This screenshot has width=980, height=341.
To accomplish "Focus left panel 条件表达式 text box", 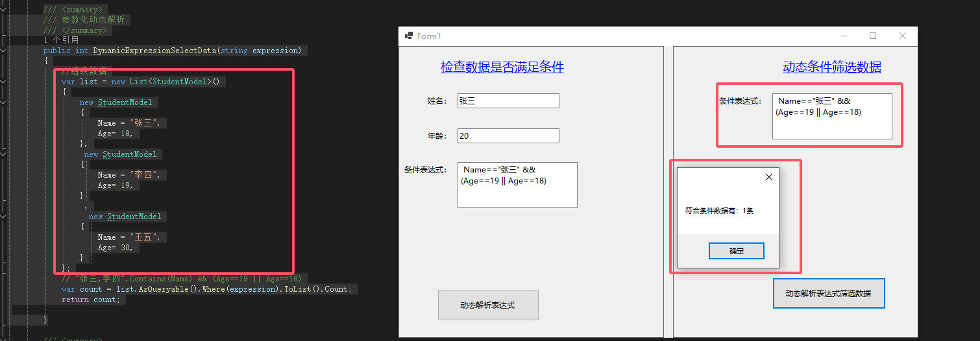I will coord(517,185).
